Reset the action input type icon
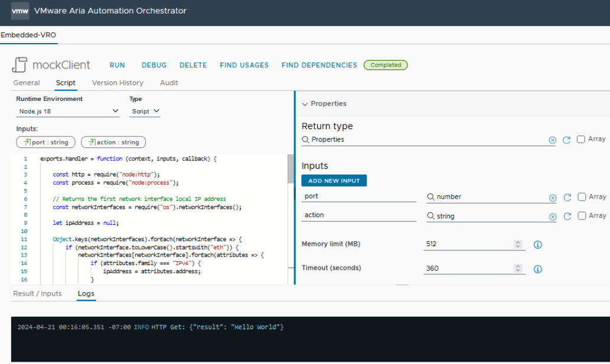The image size is (610, 364). pyautogui.click(x=567, y=216)
